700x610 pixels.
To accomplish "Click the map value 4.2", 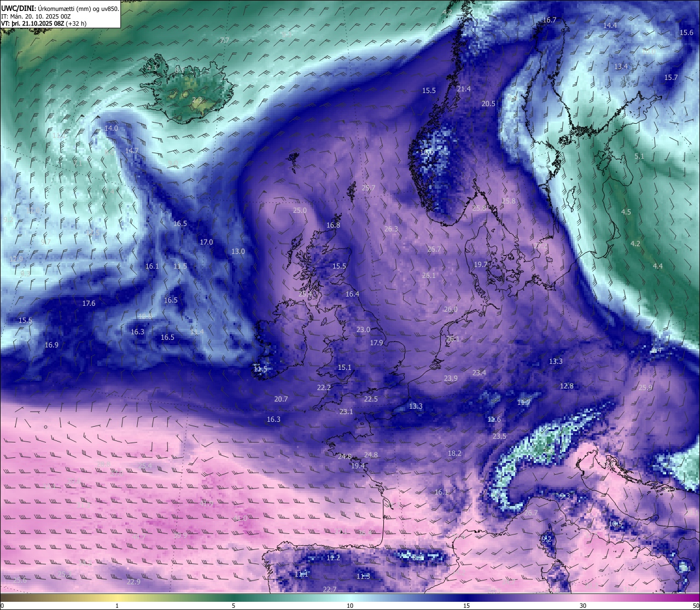I will click(635, 244).
